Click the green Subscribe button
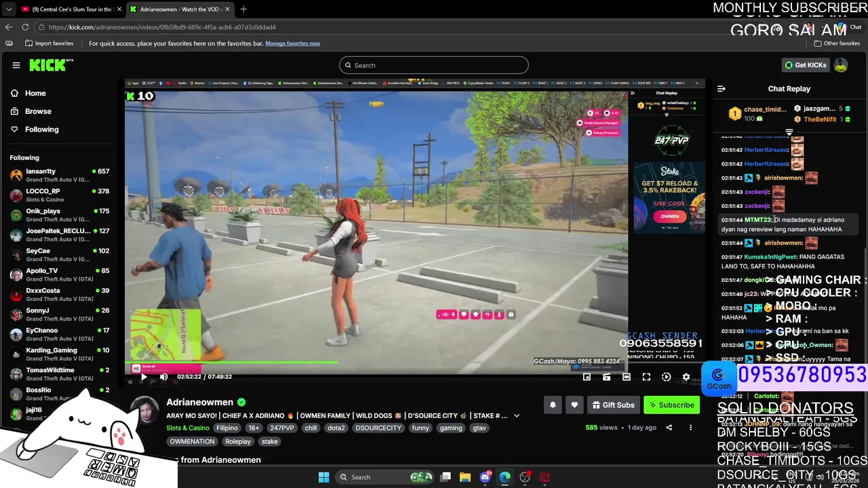Viewport: 868px width, 488px height. point(671,405)
